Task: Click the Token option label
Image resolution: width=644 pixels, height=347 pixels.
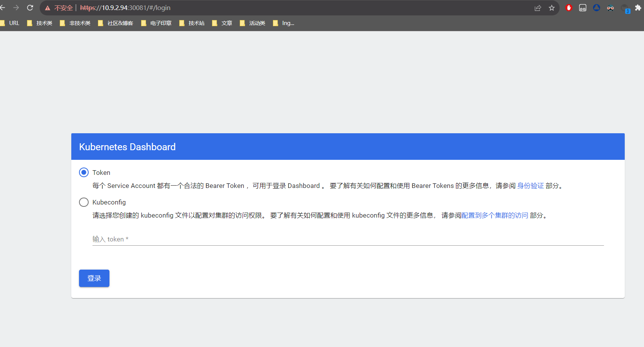Action: pyautogui.click(x=101, y=173)
